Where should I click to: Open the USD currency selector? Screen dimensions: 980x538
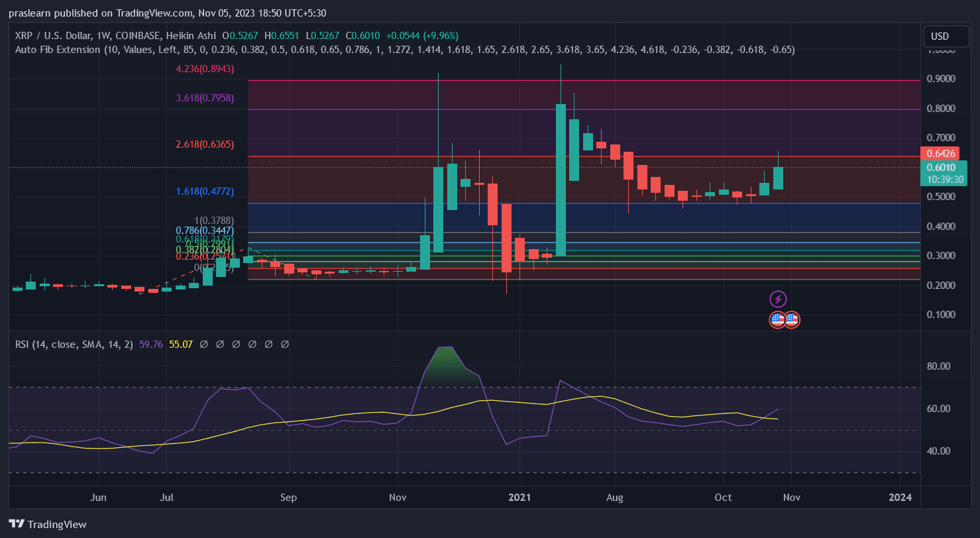click(940, 36)
